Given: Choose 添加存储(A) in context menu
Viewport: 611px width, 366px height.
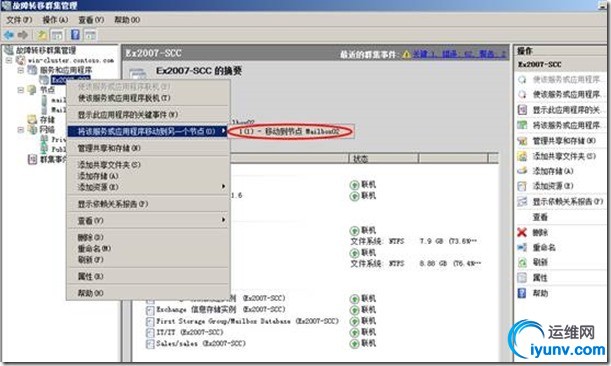Looking at the screenshot, I should pos(148,176).
